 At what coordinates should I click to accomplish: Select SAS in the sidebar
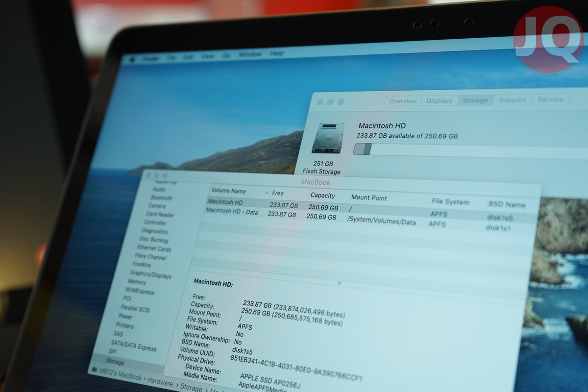[118, 334]
